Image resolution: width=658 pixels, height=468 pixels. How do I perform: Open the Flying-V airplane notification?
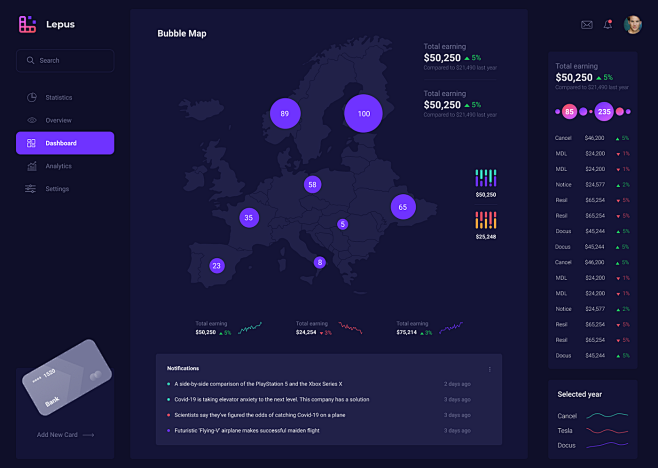(246, 430)
